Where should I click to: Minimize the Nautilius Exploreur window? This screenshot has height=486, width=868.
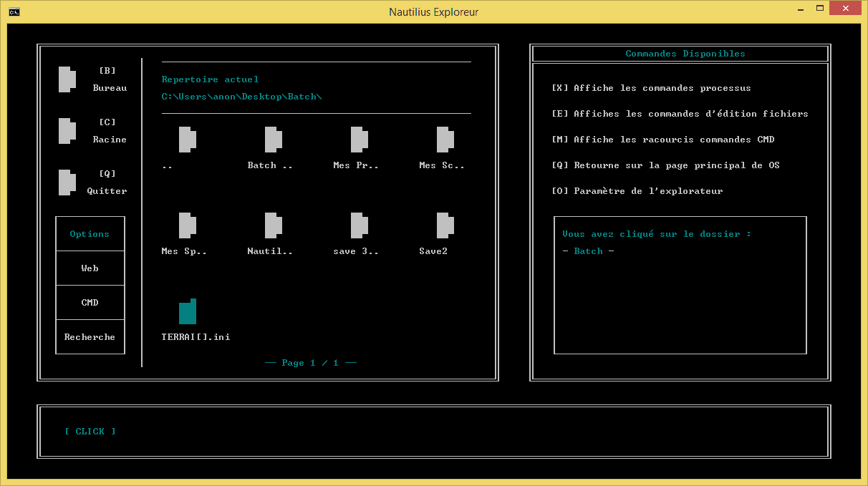click(800, 9)
